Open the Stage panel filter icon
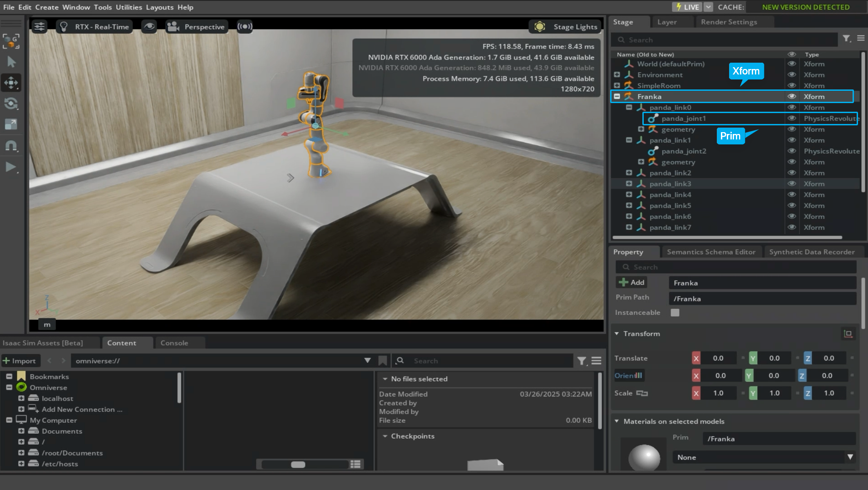Screen dimensions: 868x490 click(x=847, y=39)
